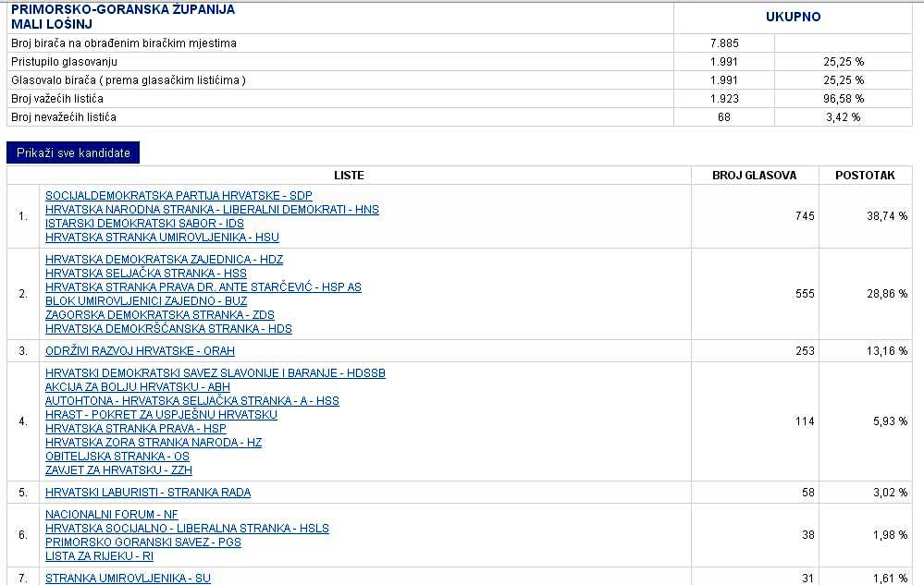Screen dimensions: 924x585
Task: Select the voter count value 7.885
Action: point(724,43)
